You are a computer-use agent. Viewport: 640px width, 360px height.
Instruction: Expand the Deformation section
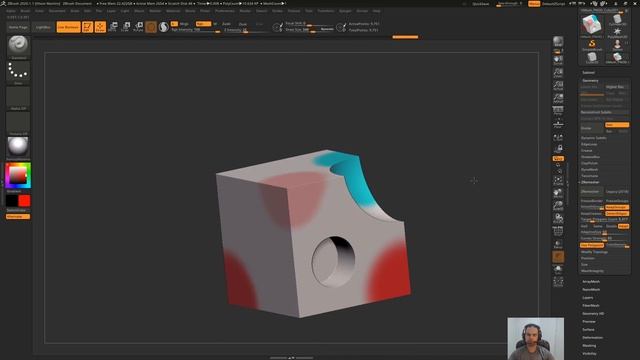click(x=593, y=338)
